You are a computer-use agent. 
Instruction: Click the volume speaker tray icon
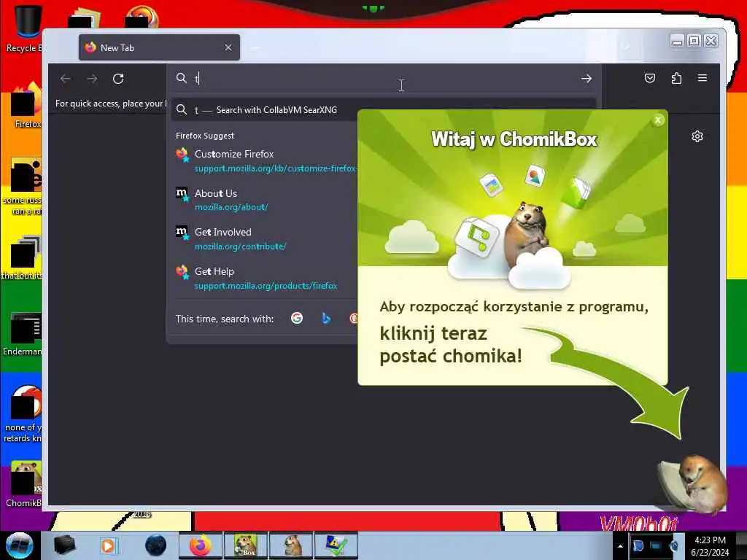[x=673, y=545]
